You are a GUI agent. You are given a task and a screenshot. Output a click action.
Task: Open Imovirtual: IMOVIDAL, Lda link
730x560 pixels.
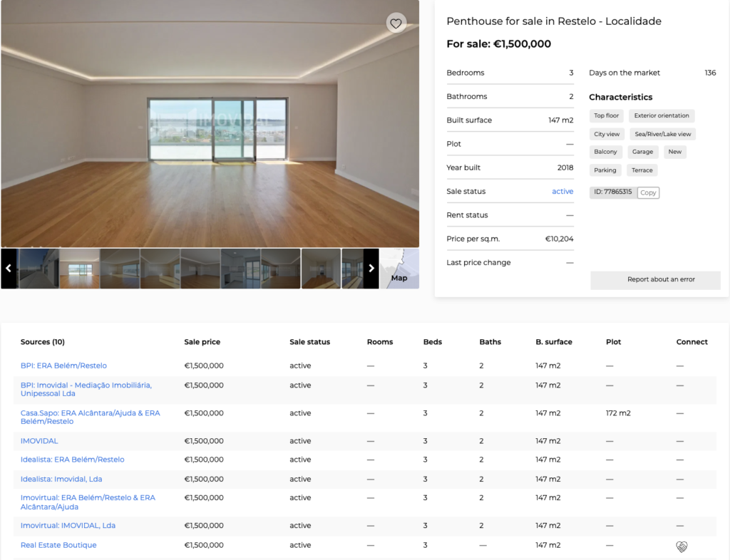click(x=68, y=526)
